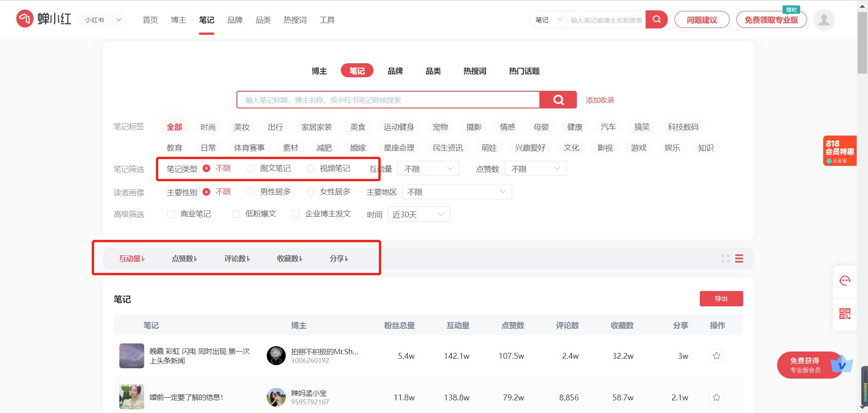Click 免费领取专业版 button

coord(771,20)
